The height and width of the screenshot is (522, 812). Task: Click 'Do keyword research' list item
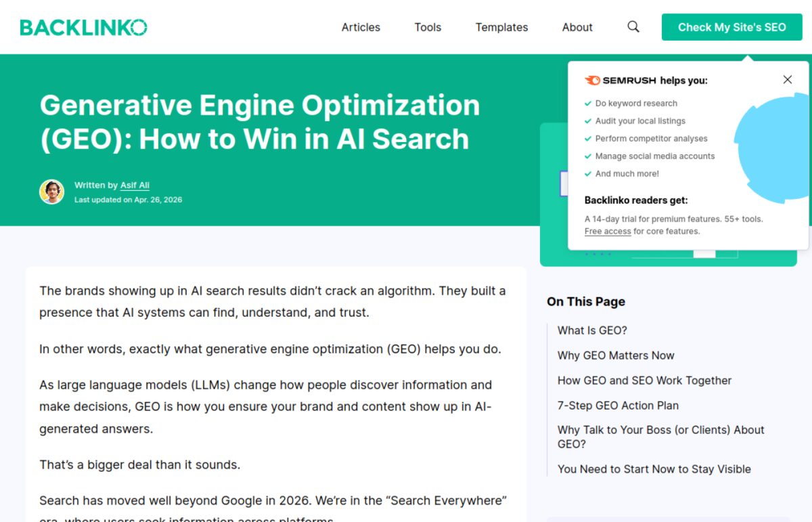(x=636, y=104)
